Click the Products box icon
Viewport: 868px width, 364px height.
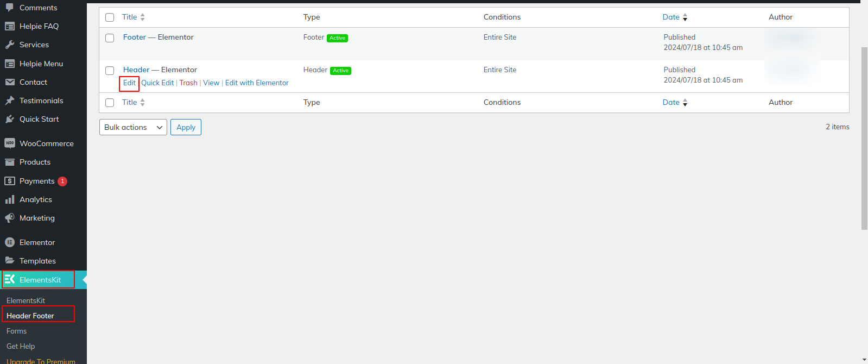[10, 162]
